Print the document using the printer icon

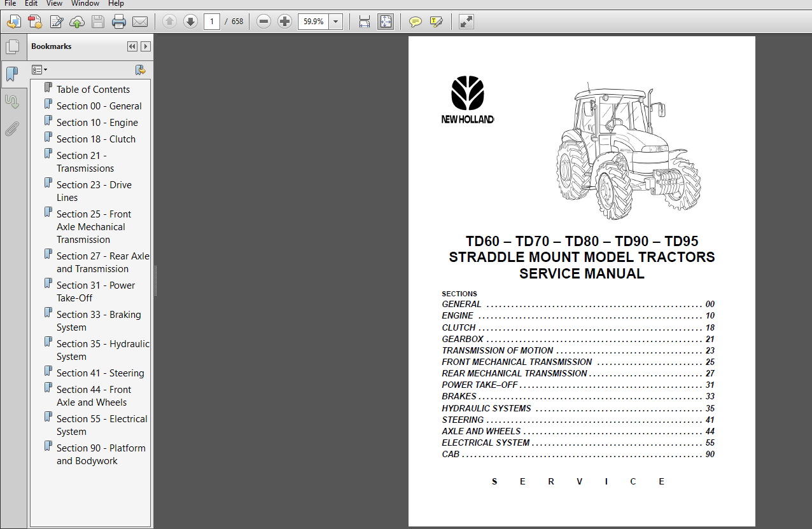[x=119, y=22]
